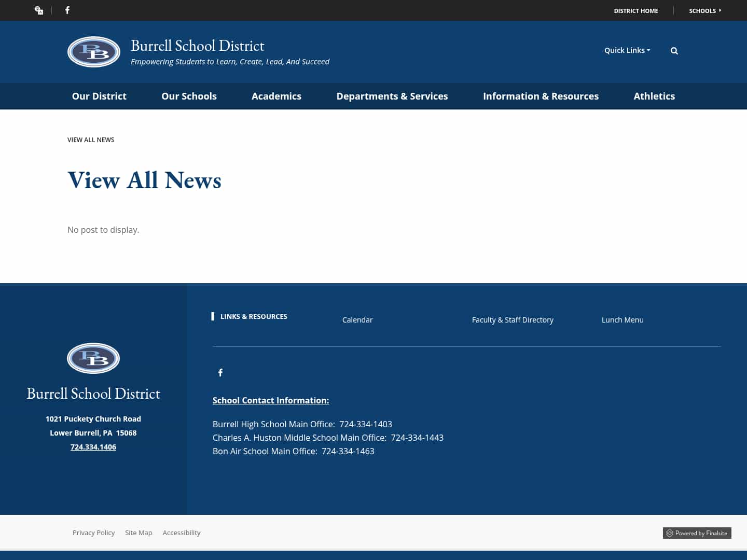The width and height of the screenshot is (747, 560).
Task: Open Departments & Services menu
Action: tap(392, 96)
